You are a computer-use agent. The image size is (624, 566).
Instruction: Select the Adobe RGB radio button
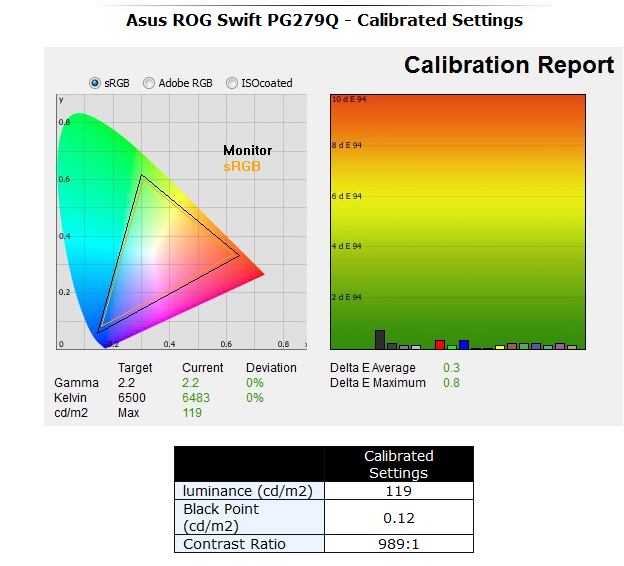[149, 83]
